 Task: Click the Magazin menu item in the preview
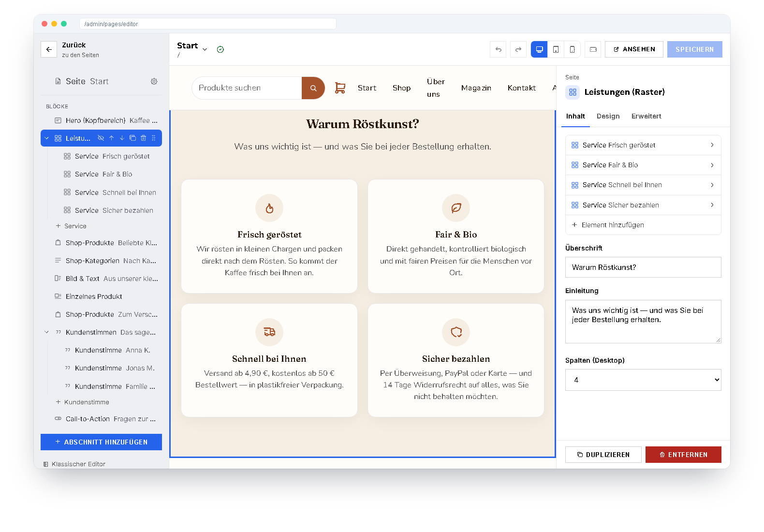point(476,88)
